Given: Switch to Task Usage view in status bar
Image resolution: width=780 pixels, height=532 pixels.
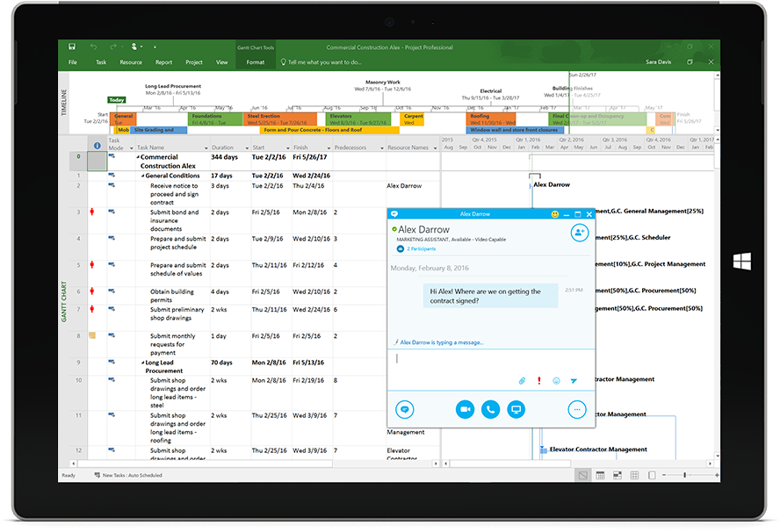Looking at the screenshot, I should 601,476.
